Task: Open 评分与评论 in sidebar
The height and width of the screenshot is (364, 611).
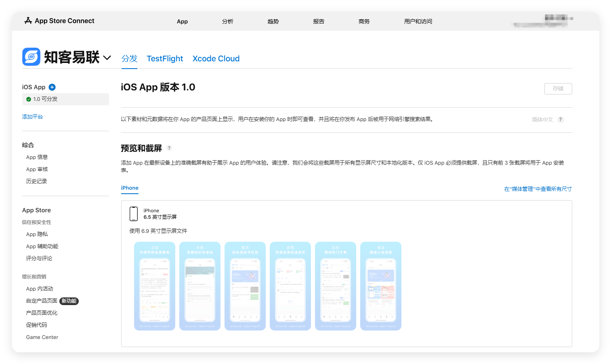Action: point(39,259)
